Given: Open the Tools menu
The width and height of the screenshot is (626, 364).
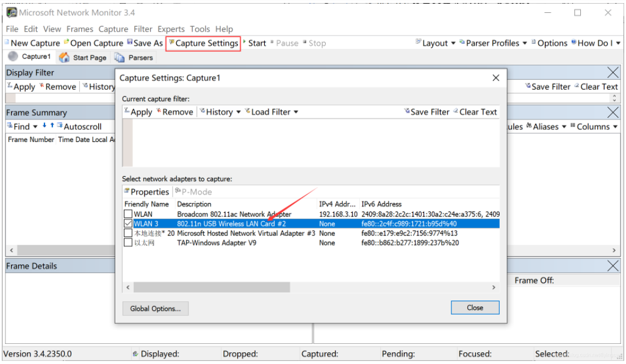Looking at the screenshot, I should 200,29.
